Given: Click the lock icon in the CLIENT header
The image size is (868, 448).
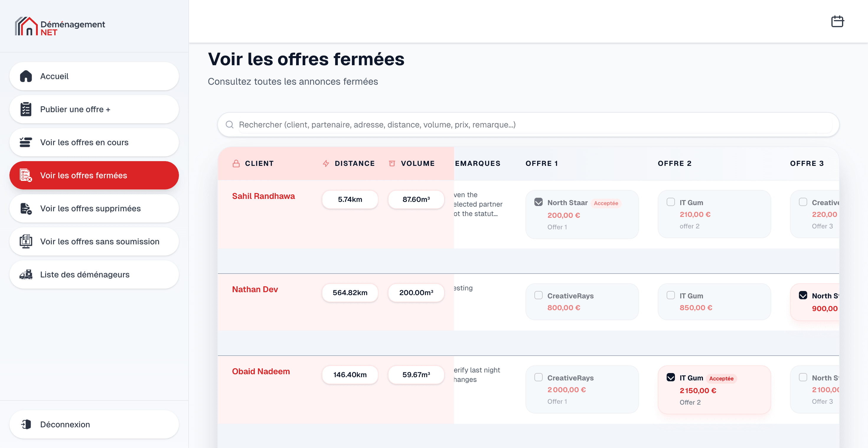Looking at the screenshot, I should pos(236,163).
